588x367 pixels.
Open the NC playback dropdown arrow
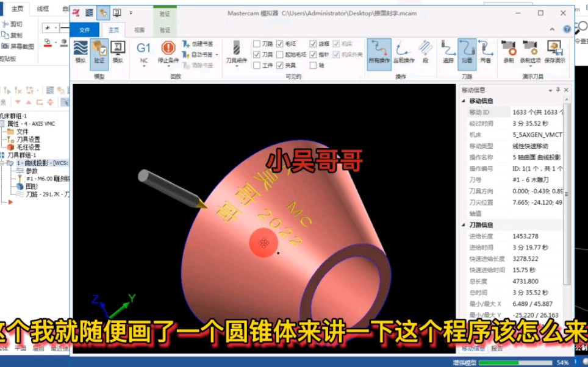pyautogui.click(x=145, y=64)
